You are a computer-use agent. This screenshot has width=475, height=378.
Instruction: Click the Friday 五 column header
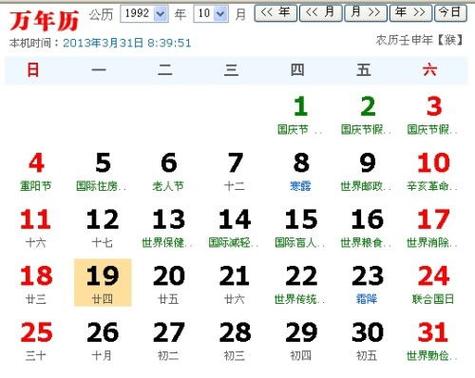(x=364, y=70)
